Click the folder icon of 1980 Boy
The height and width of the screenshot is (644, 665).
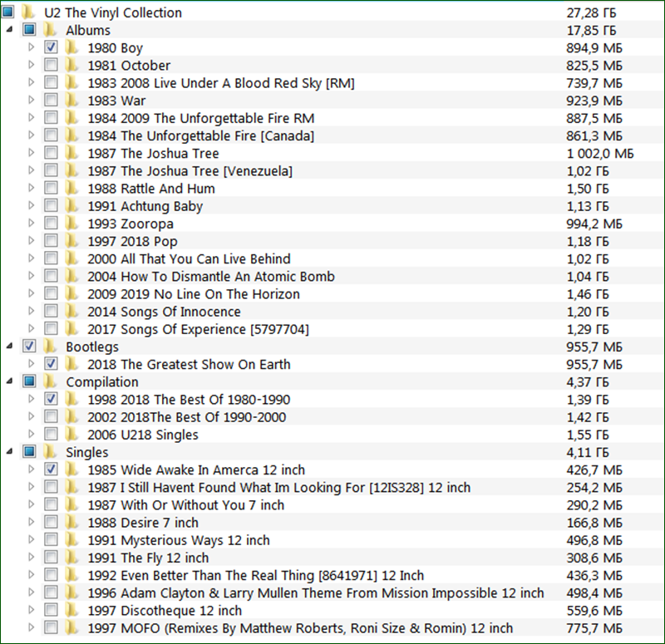coord(71,47)
